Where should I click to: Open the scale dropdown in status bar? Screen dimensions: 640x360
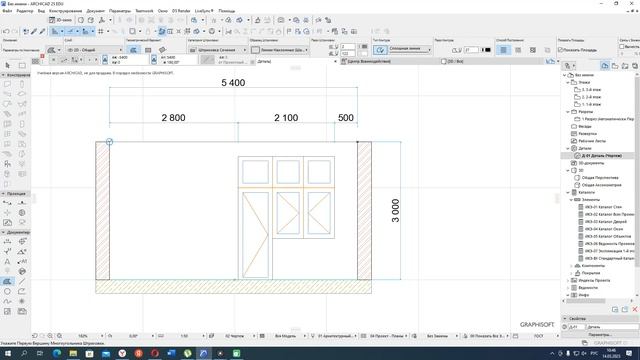click(x=203, y=336)
